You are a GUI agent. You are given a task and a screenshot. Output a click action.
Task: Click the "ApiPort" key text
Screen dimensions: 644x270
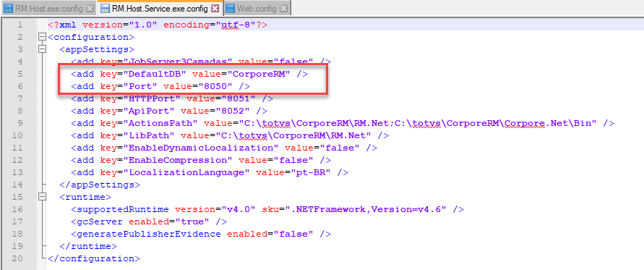point(150,111)
